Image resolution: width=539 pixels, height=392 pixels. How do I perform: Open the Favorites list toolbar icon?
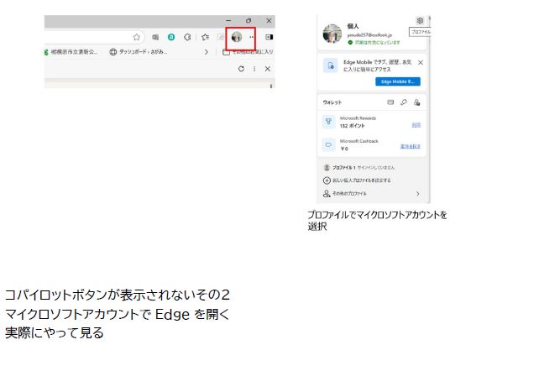click(204, 37)
